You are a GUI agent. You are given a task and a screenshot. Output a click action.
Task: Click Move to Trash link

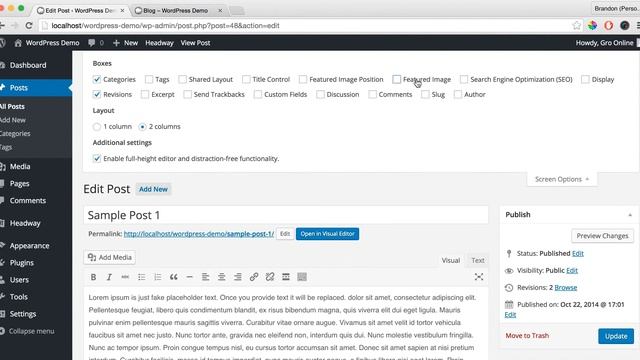tap(527, 336)
